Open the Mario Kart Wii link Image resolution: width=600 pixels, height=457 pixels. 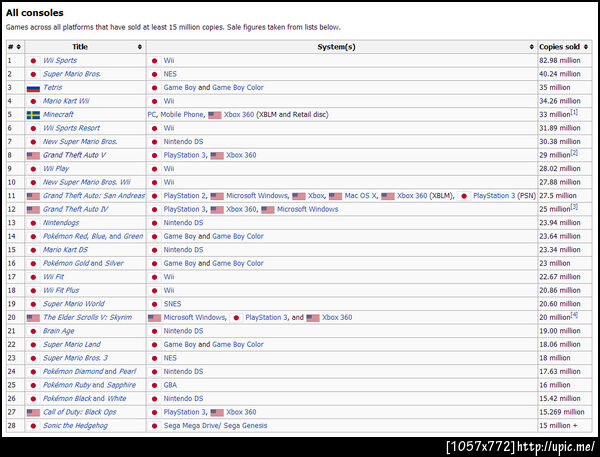66,101
